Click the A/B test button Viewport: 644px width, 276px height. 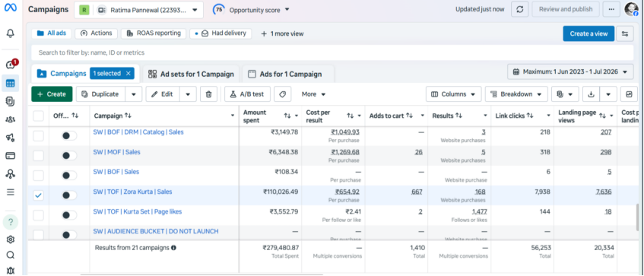click(247, 94)
